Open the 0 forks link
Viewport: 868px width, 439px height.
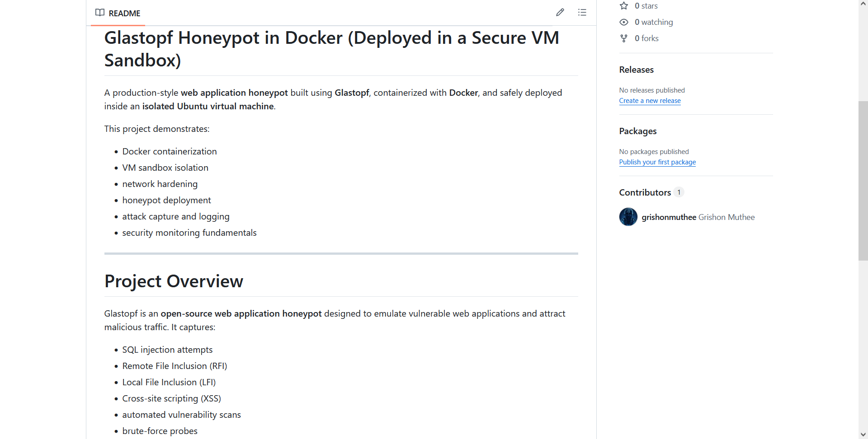point(646,38)
